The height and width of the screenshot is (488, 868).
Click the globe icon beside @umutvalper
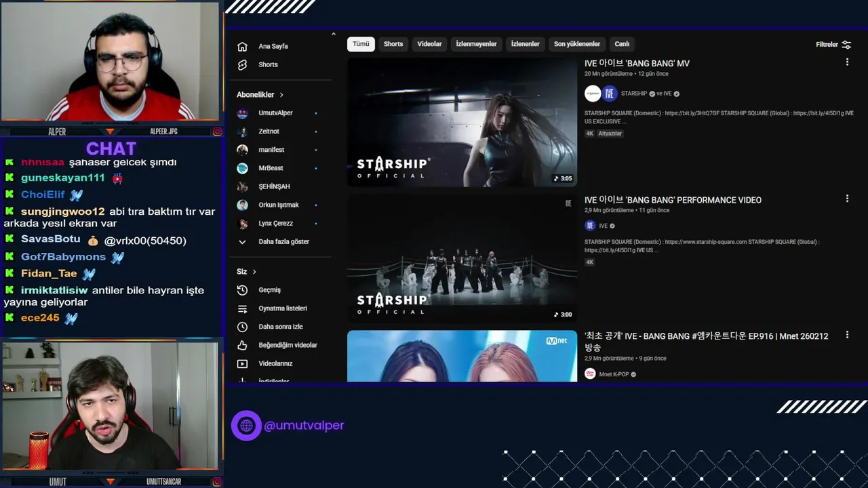[x=246, y=426]
